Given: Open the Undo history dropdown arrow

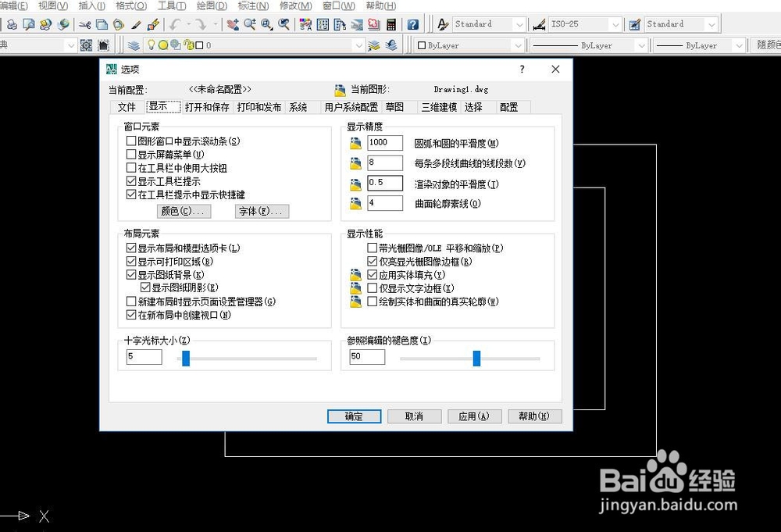Looking at the screenshot, I should click(188, 24).
